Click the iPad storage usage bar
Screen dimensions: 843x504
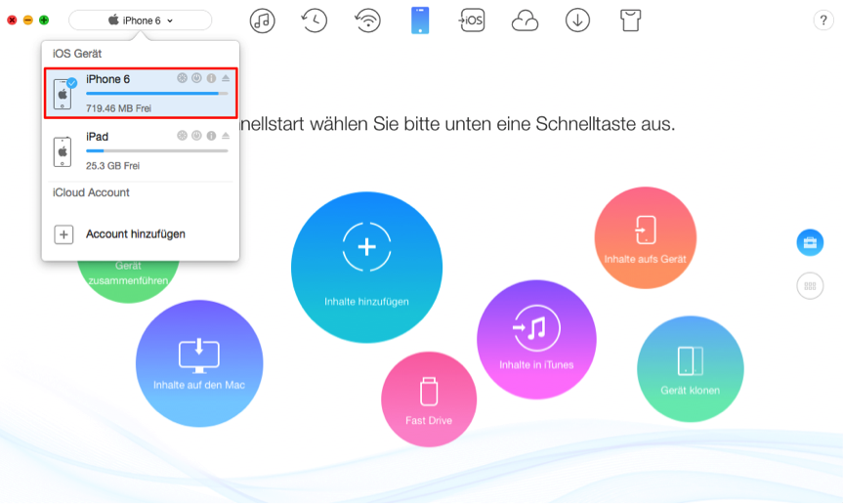(157, 151)
